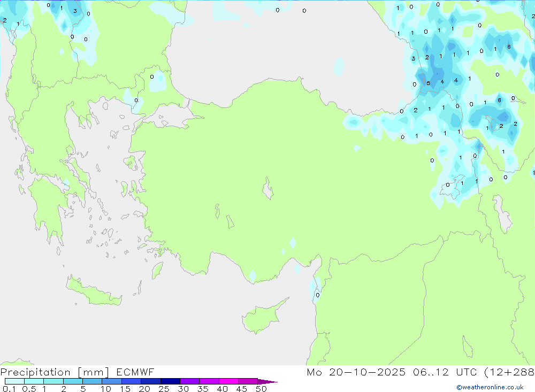Pick the 5–10 mm legend color swatch
This screenshot has height=392, width=535.
tap(93, 381)
